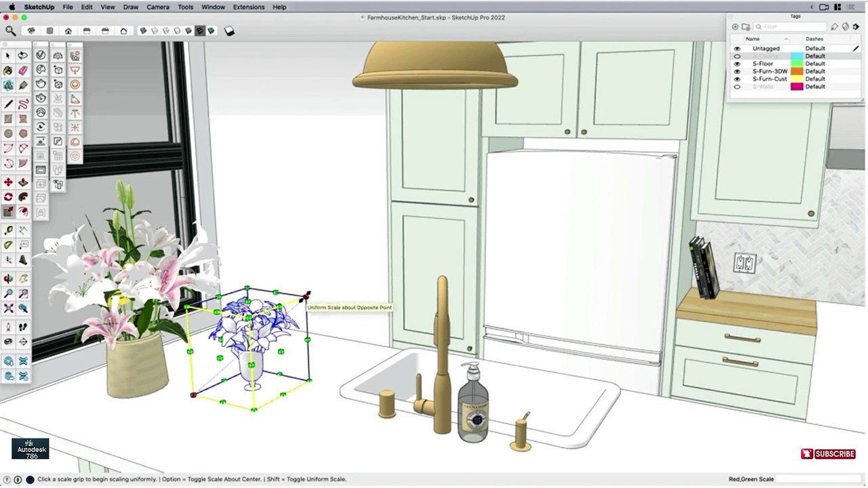Select the Rectangle tool
868x488 pixels.
tap(8, 119)
